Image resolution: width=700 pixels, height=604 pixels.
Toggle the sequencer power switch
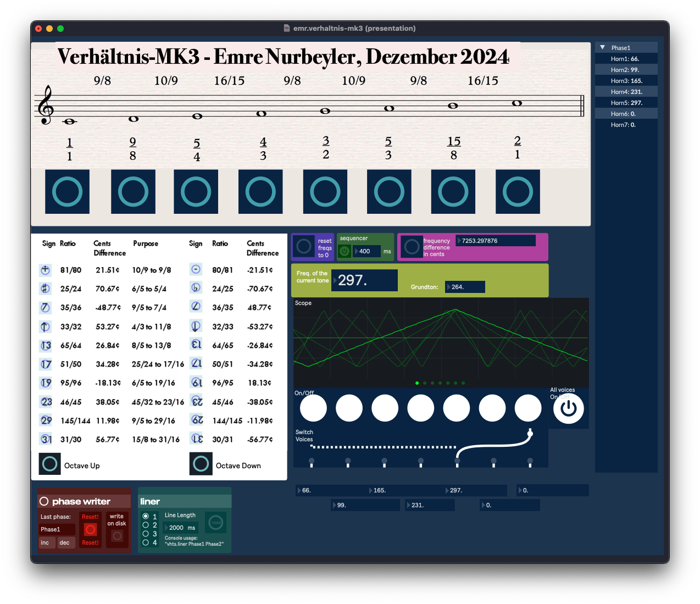click(345, 251)
